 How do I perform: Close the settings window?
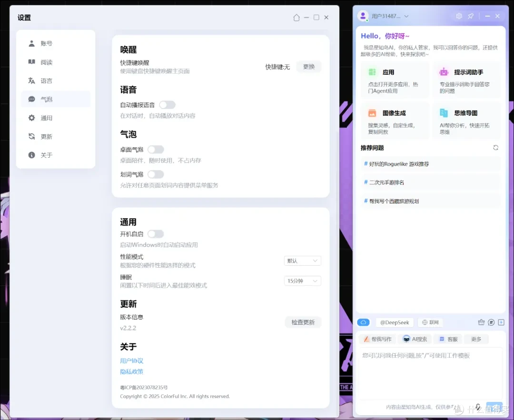[x=326, y=17]
